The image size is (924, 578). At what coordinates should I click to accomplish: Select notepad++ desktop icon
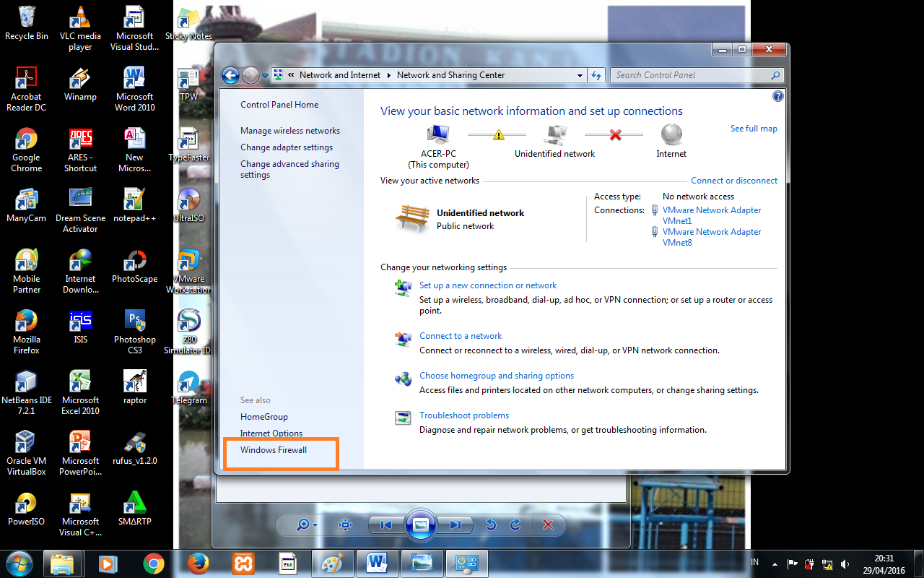(134, 205)
